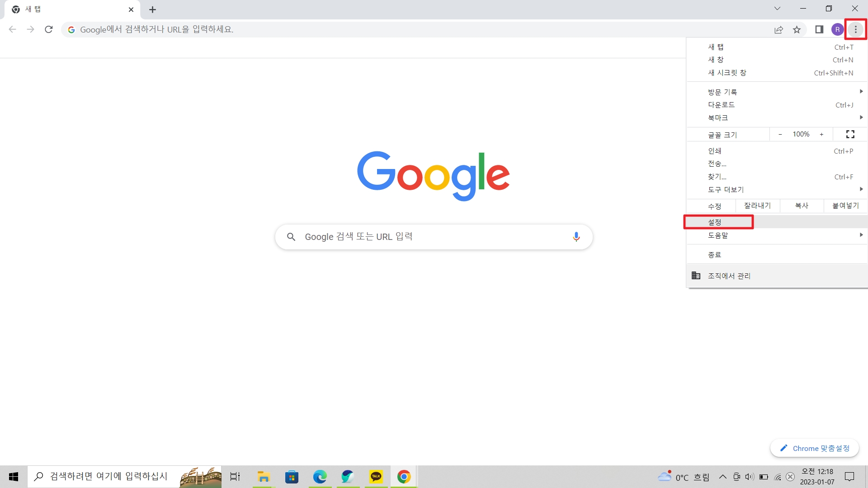Click the back navigation arrow
The width and height of the screenshot is (868, 488).
(12, 29)
